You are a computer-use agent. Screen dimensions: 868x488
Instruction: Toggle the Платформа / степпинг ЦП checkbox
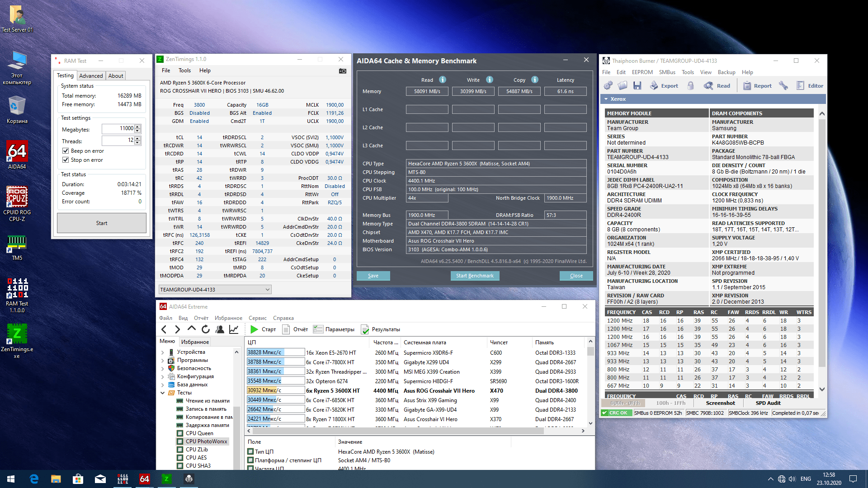pyautogui.click(x=250, y=460)
